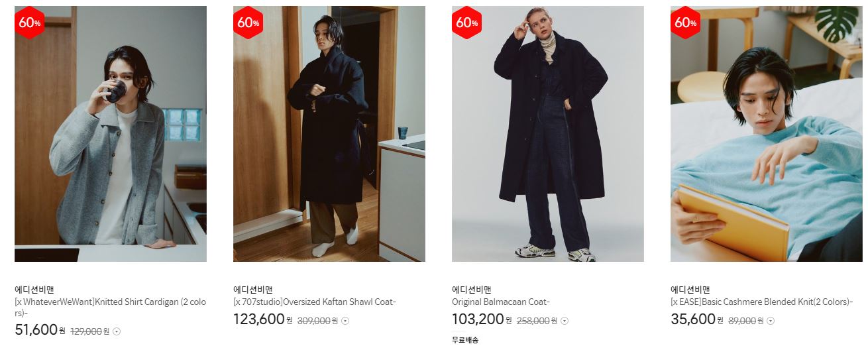Image resolution: width=868 pixels, height=348 pixels.
Task: Open the Original Balmacaan Coat photo
Action: [x=548, y=134]
